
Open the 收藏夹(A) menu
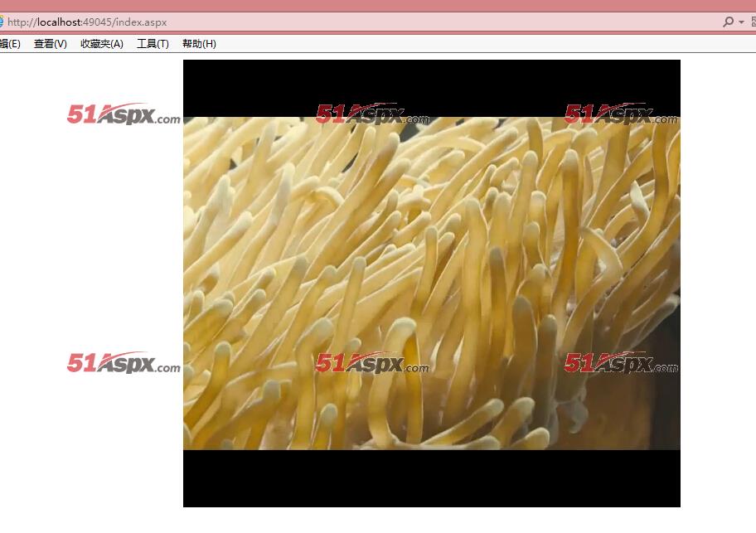[x=102, y=44]
